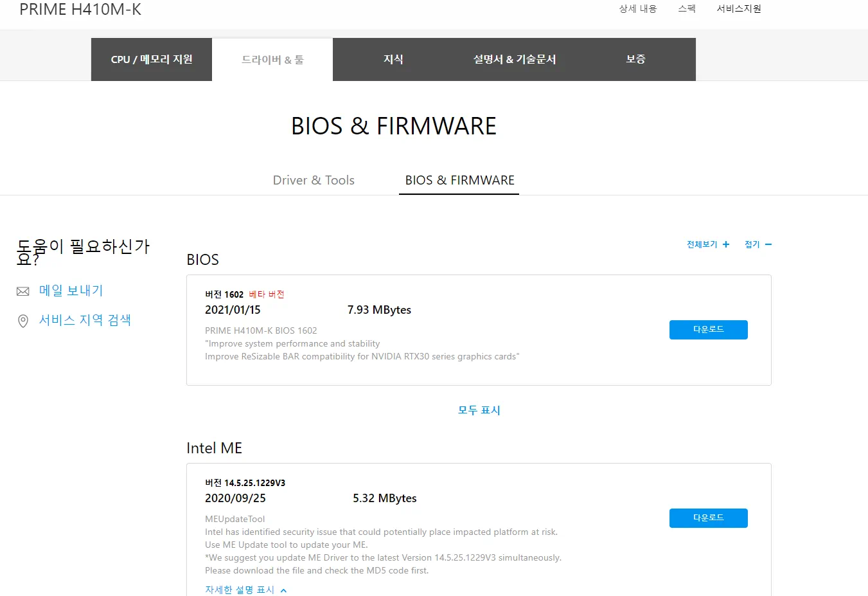This screenshot has width=868, height=596.
Task: Open the 보증 tab
Action: 635,59
